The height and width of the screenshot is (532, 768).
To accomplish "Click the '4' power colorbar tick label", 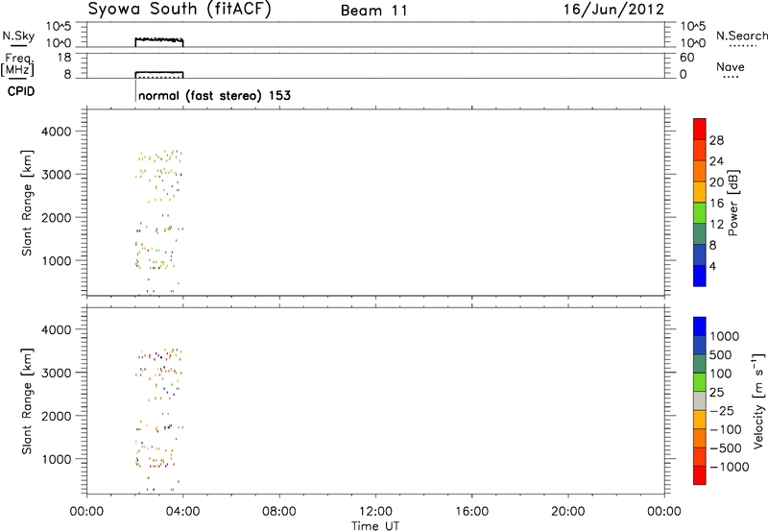I will 712,266.
